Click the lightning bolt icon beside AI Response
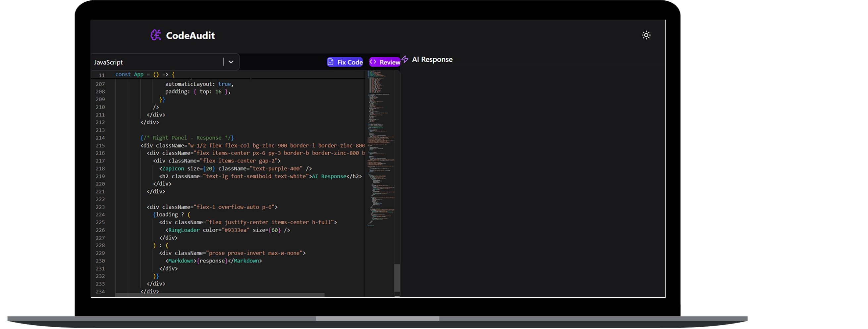868x329 pixels. 405,59
